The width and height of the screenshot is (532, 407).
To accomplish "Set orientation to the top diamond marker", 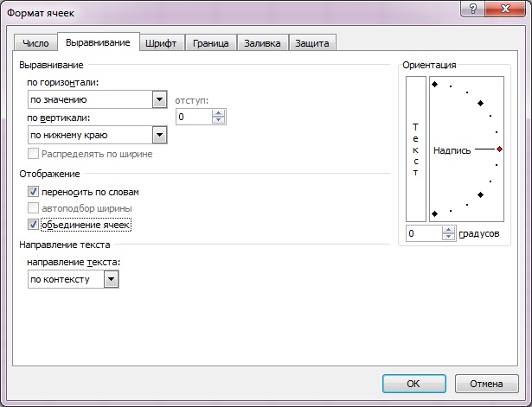I will tap(434, 85).
